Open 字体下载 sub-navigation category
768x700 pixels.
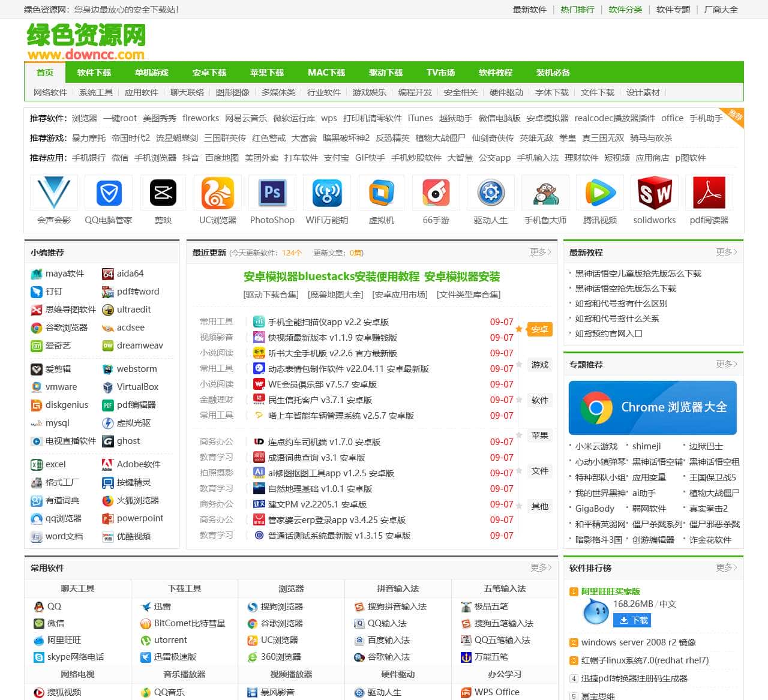coord(552,92)
